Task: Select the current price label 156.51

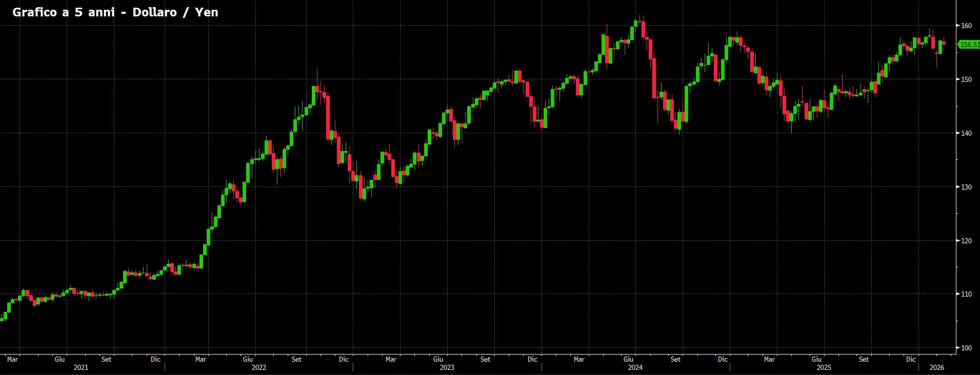Action: [969, 45]
